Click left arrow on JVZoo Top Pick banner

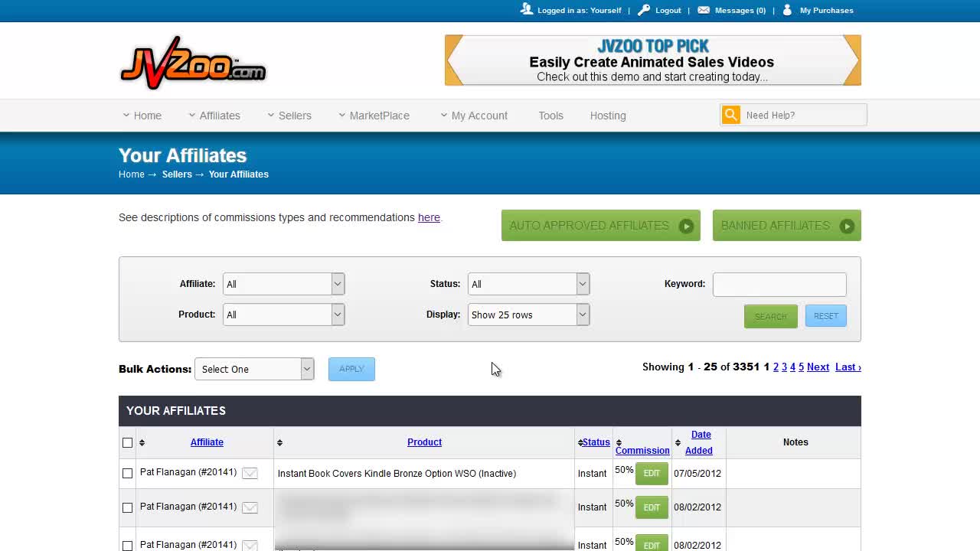click(454, 60)
